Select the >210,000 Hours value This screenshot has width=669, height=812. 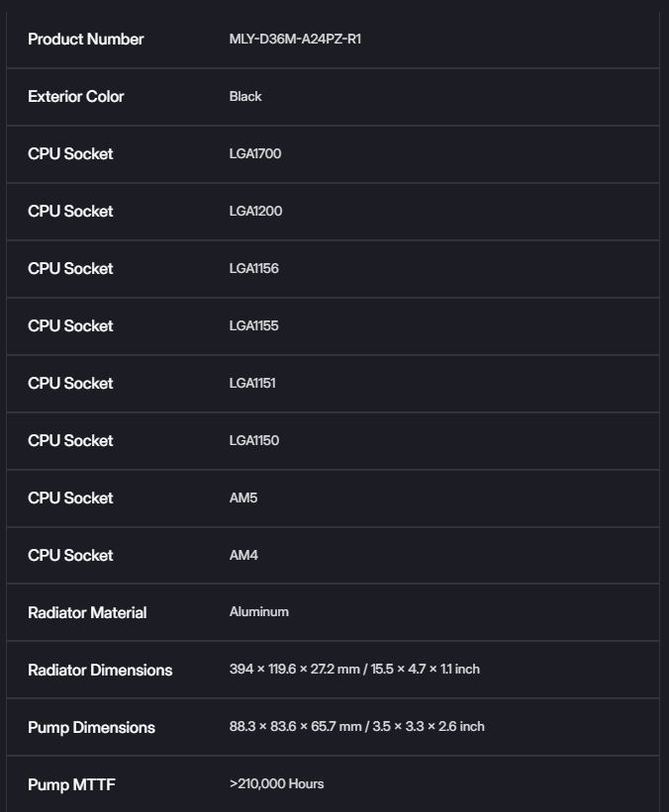pos(277,784)
